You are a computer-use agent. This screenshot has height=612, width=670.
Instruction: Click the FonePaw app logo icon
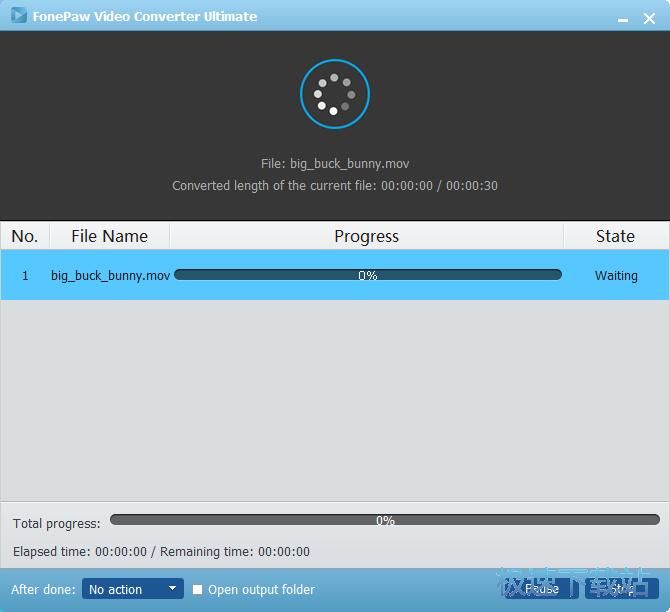tap(18, 15)
